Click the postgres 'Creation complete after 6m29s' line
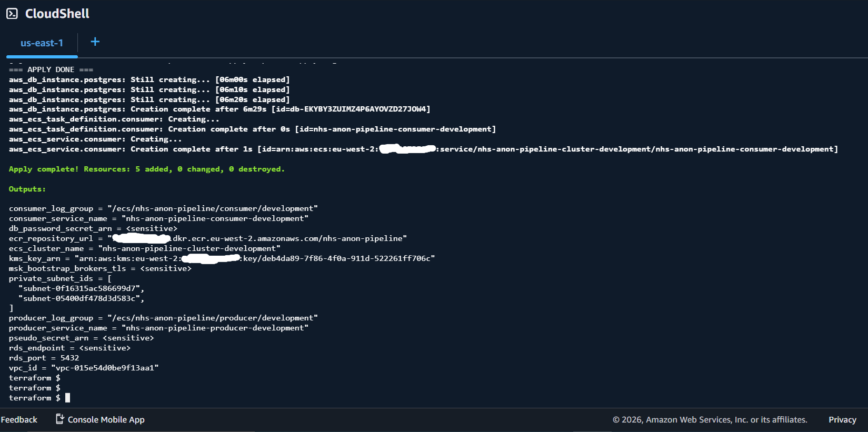This screenshot has width=868, height=432. click(220, 109)
